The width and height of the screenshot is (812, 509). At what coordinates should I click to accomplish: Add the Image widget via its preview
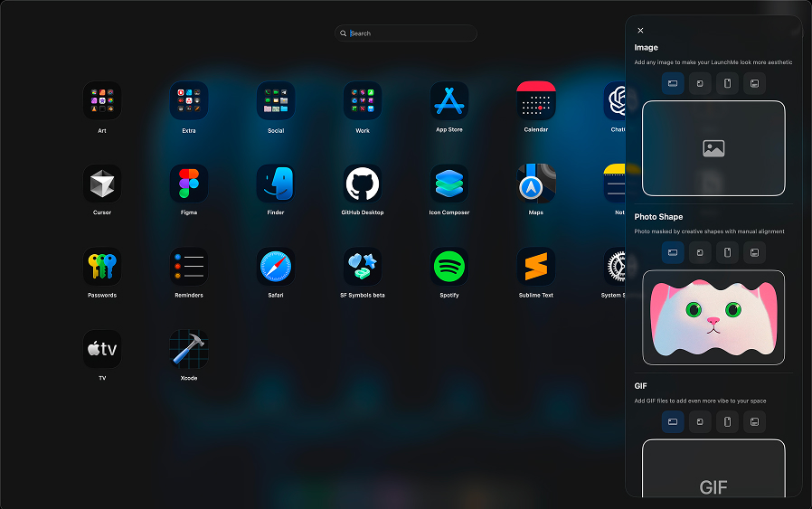(713, 148)
